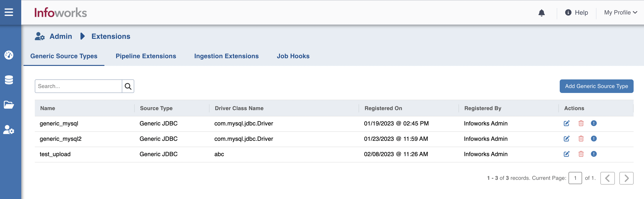Open the data sources database icon
Screen dimensions: 644x199
pyautogui.click(x=9, y=80)
